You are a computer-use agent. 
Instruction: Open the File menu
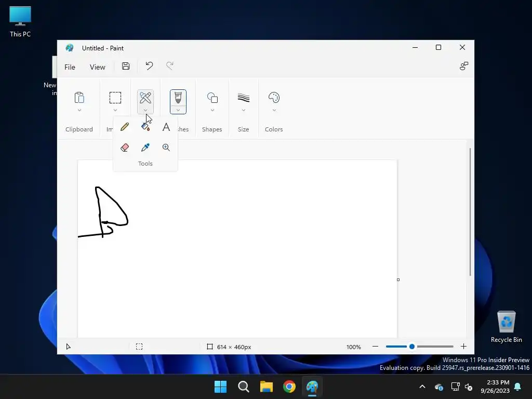(70, 67)
